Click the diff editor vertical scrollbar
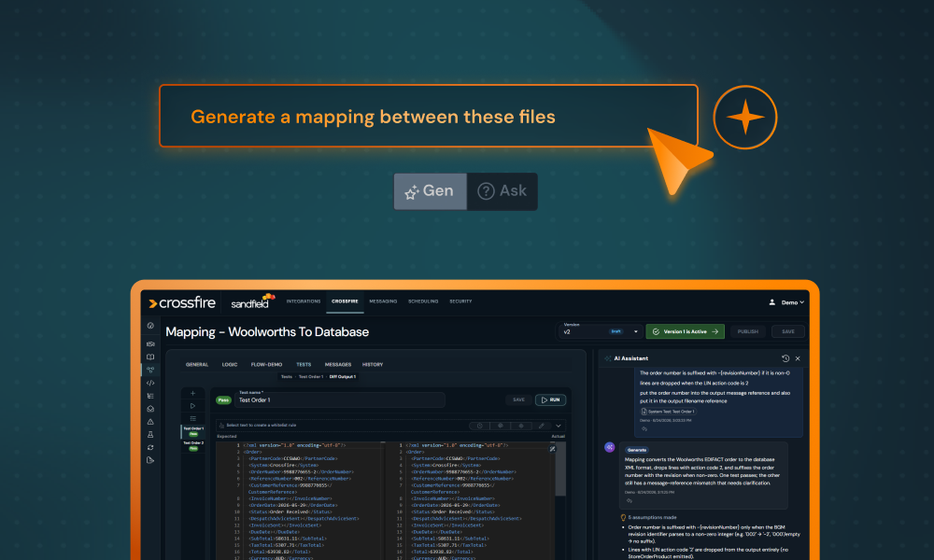The width and height of the screenshot is (934, 560). [560, 469]
